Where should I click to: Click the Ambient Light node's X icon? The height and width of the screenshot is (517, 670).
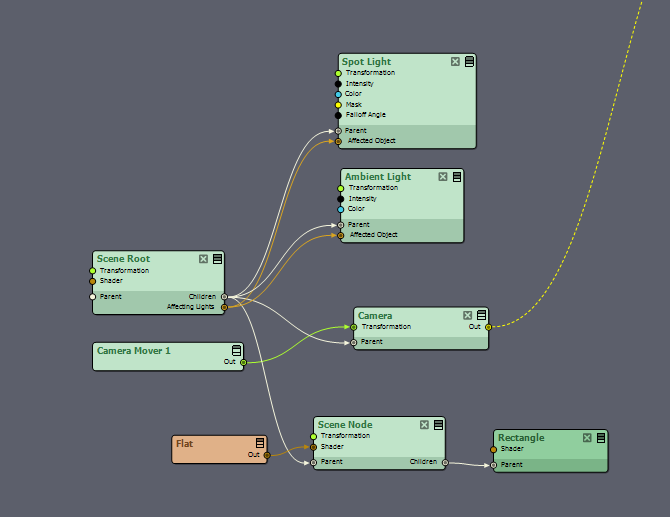point(443,176)
